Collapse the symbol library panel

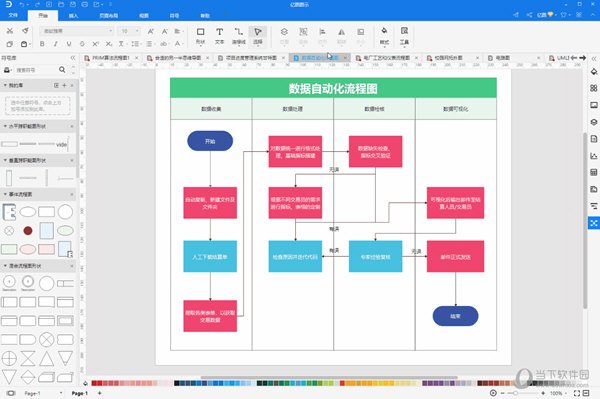coord(73,58)
